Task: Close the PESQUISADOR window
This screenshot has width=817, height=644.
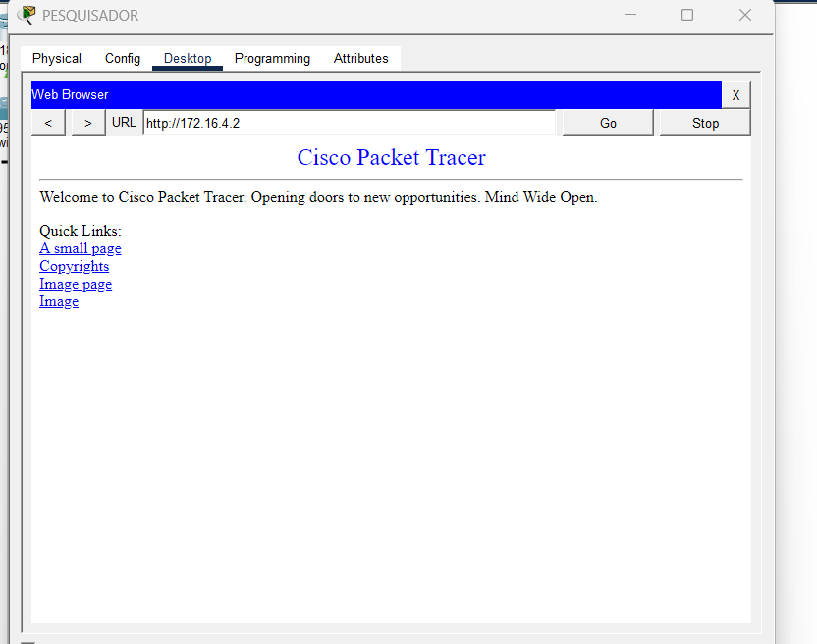Action: [745, 15]
